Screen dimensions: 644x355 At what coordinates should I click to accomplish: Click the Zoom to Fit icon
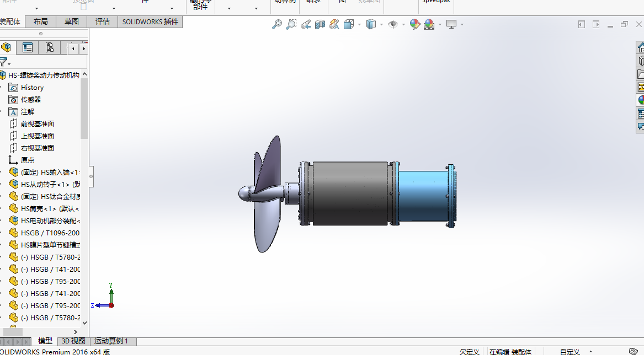pyautogui.click(x=277, y=24)
